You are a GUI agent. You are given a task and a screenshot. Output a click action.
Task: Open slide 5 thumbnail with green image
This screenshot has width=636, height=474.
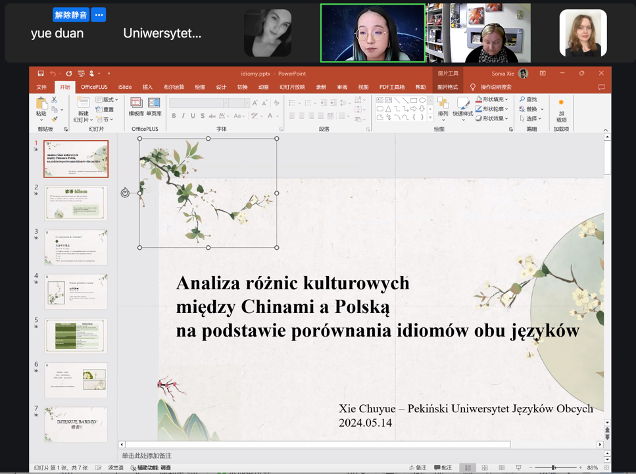(76, 335)
